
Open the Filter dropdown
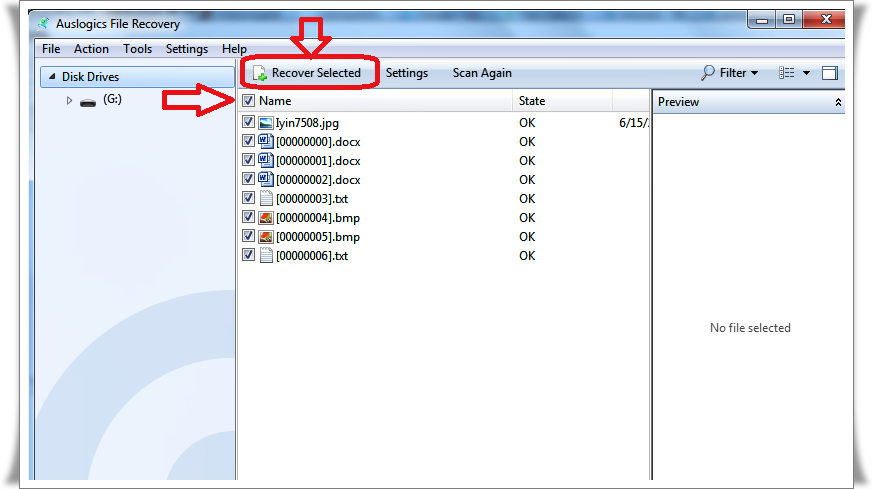pyautogui.click(x=729, y=73)
